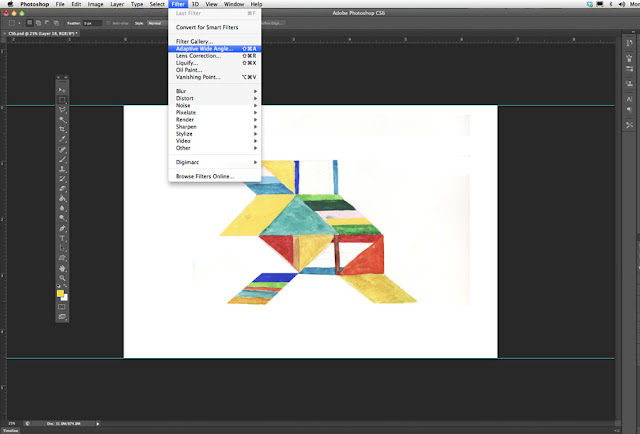Toggle the Anti-alias checkbox

tap(108, 23)
